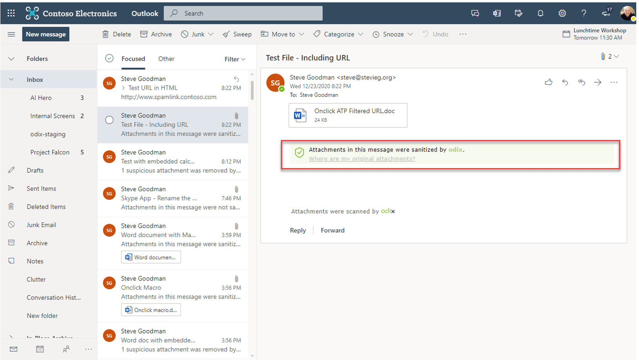The width and height of the screenshot is (639, 364).
Task: Select all messages with the circle checkbox
Action: click(x=109, y=58)
